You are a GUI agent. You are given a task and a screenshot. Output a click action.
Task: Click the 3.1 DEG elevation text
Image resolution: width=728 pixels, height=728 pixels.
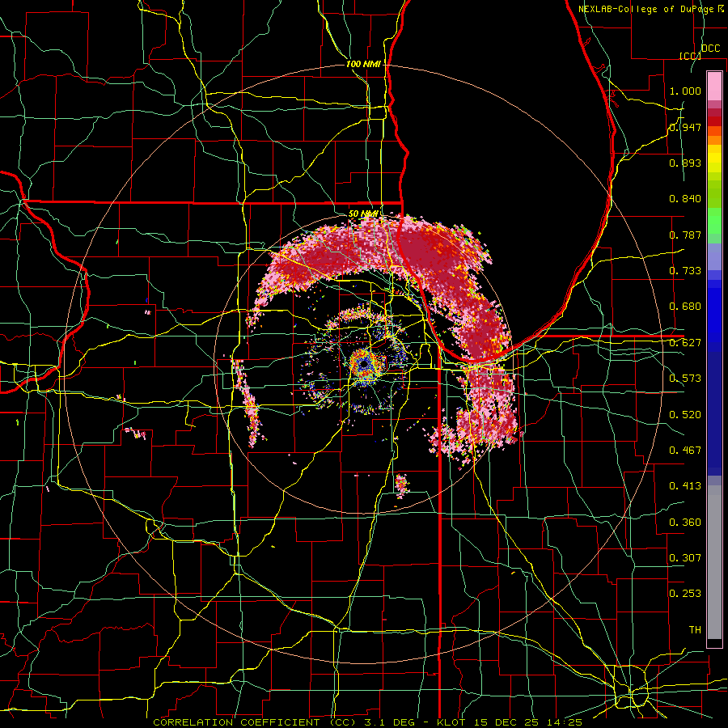pyautogui.click(x=388, y=722)
